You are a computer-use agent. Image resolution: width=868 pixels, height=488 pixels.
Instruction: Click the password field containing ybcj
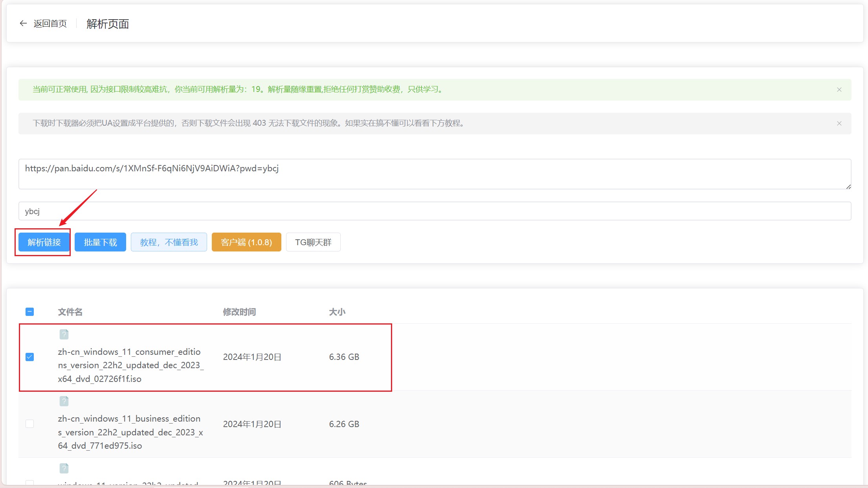coord(435,211)
